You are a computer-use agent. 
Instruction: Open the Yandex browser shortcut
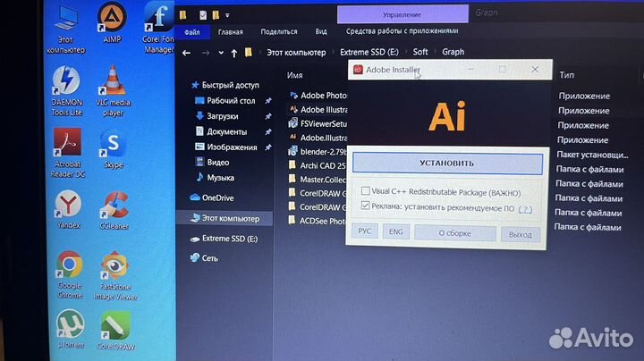[x=69, y=209]
